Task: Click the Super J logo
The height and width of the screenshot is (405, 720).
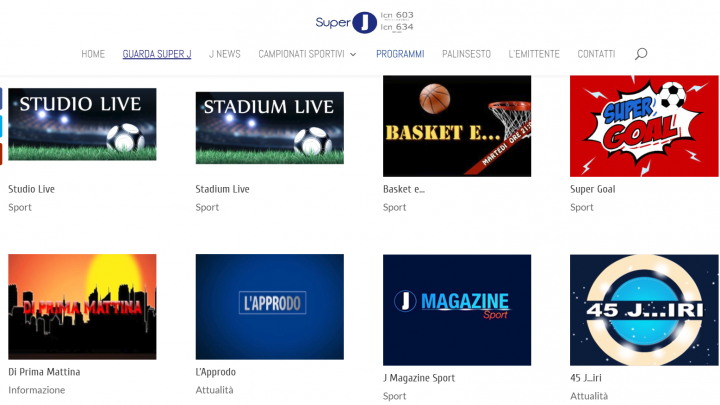Action: (365, 22)
